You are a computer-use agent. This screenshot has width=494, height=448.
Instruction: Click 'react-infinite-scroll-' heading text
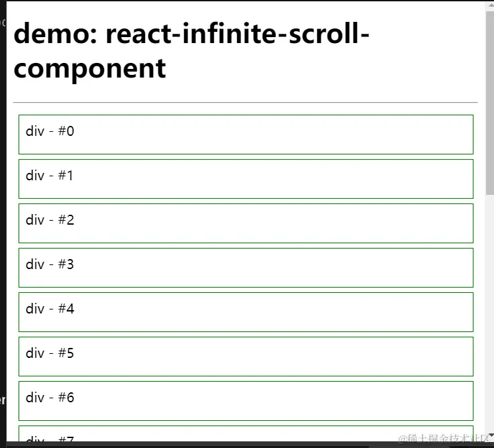[238, 33]
